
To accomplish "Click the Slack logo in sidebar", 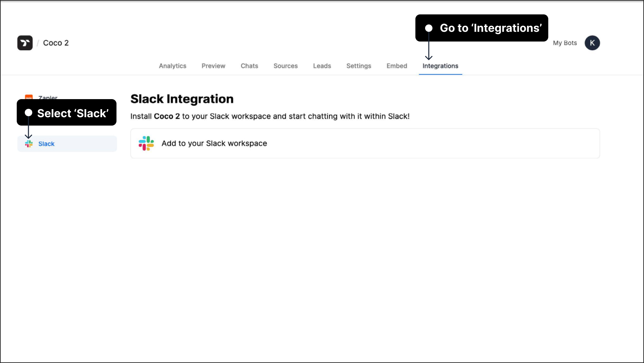I will 29,144.
